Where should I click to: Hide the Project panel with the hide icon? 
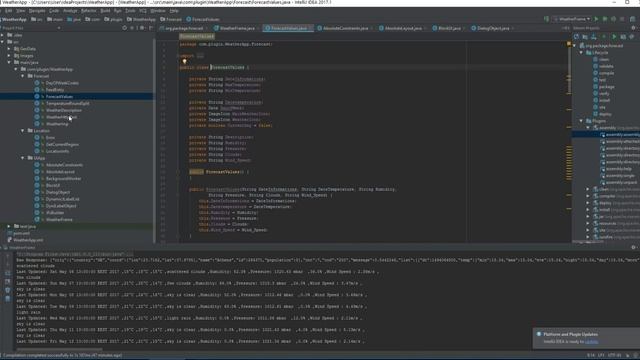click(151, 28)
